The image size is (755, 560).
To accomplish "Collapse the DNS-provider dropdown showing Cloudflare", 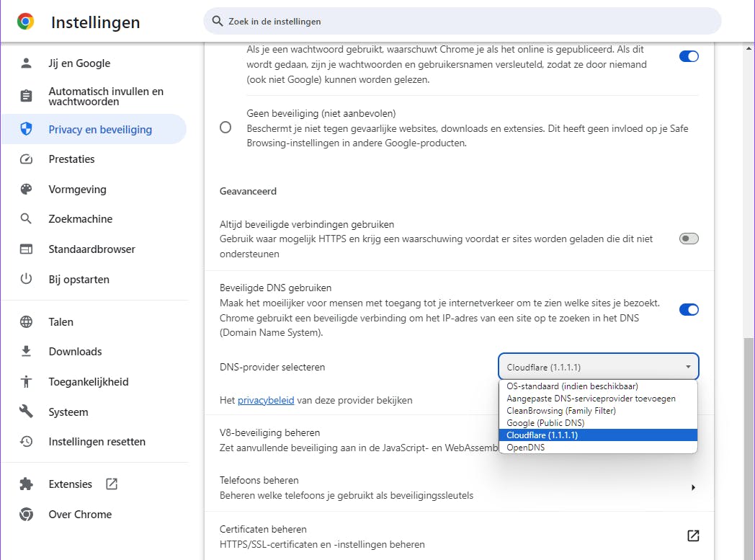I will 598,367.
